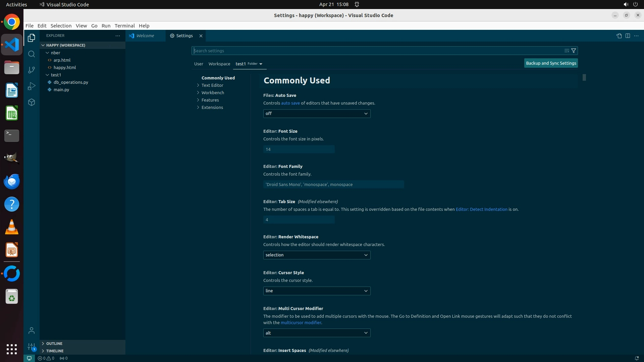Click Split Editor Right icon
Viewport: 644px width, 362px height.
pos(628,36)
